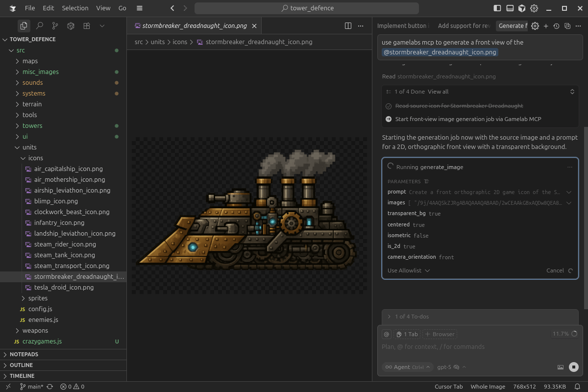Screen dimensions: 588x392
Task: Click the @ context icon in chat input
Action: 387,334
